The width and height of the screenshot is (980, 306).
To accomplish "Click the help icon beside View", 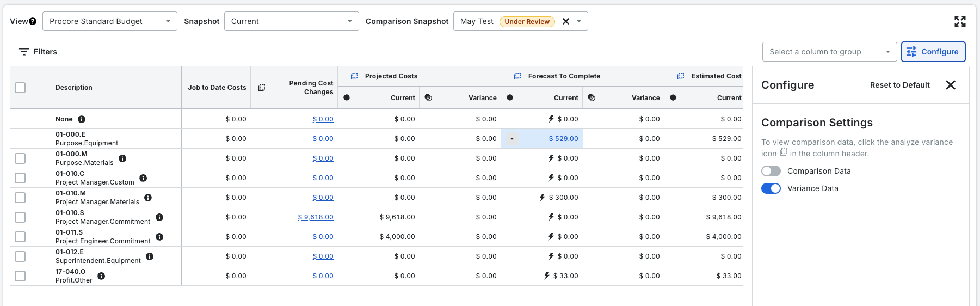I will coord(33,21).
